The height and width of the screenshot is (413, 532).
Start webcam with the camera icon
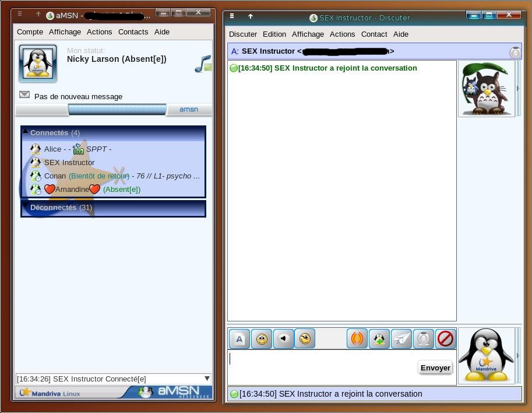click(x=424, y=338)
